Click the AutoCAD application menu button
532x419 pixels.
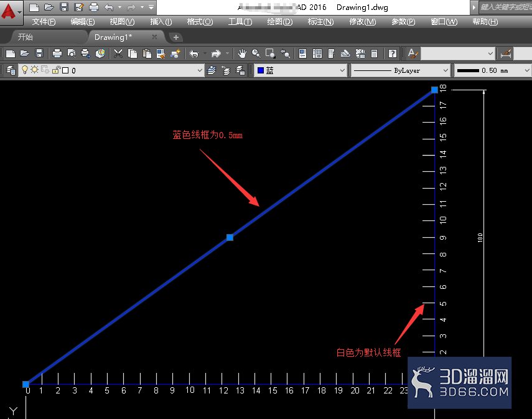tap(11, 12)
